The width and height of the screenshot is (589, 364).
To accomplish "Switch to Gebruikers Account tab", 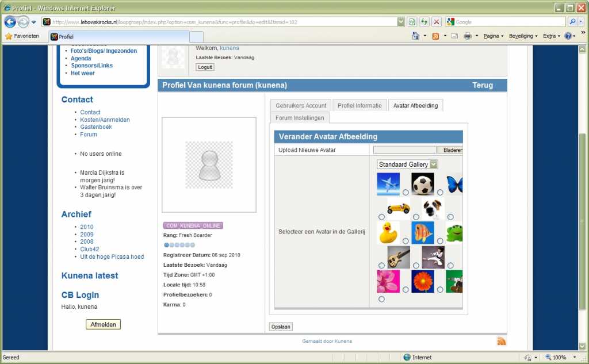I will click(x=301, y=106).
